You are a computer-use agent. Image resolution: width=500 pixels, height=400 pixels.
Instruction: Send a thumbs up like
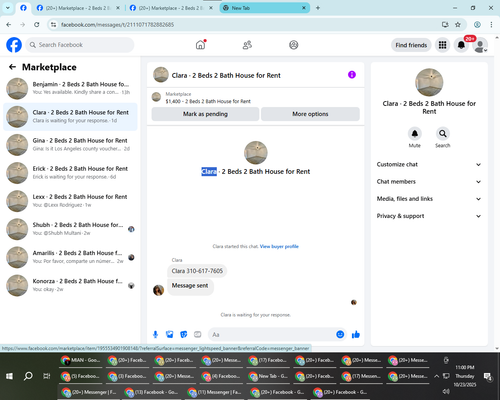tap(356, 334)
